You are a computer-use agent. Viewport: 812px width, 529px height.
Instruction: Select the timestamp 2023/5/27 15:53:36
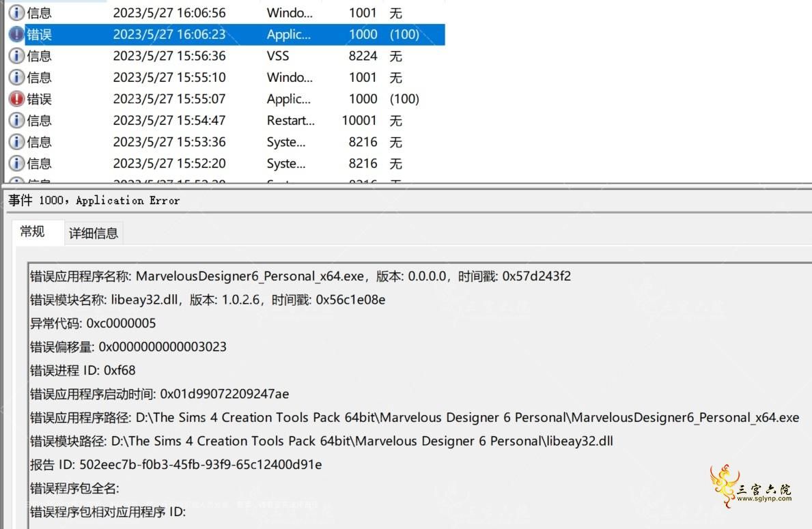click(169, 142)
